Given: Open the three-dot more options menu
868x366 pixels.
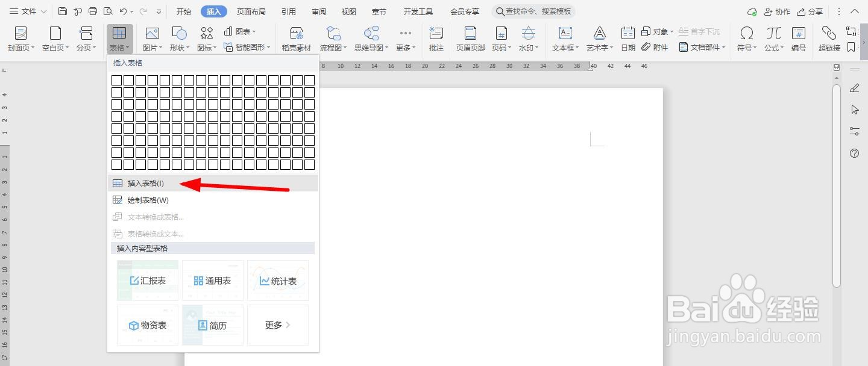Looking at the screenshot, I should [839, 11].
